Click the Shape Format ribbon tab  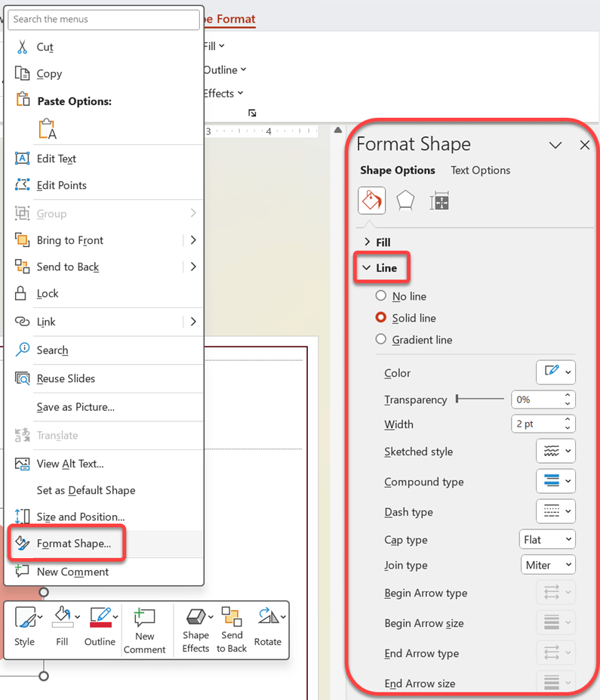tap(230, 19)
